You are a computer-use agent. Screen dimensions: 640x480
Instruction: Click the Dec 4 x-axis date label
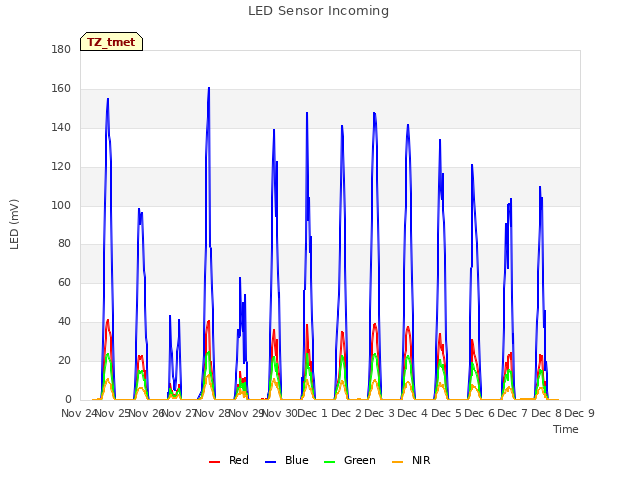[x=413, y=413]
